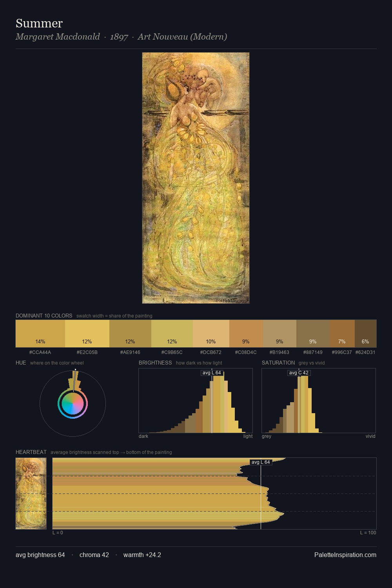Click the hex label '#887149'

313,352
